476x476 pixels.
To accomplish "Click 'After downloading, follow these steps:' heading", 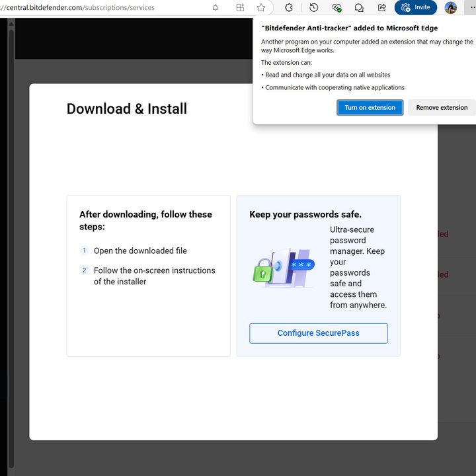I will click(x=145, y=220).
